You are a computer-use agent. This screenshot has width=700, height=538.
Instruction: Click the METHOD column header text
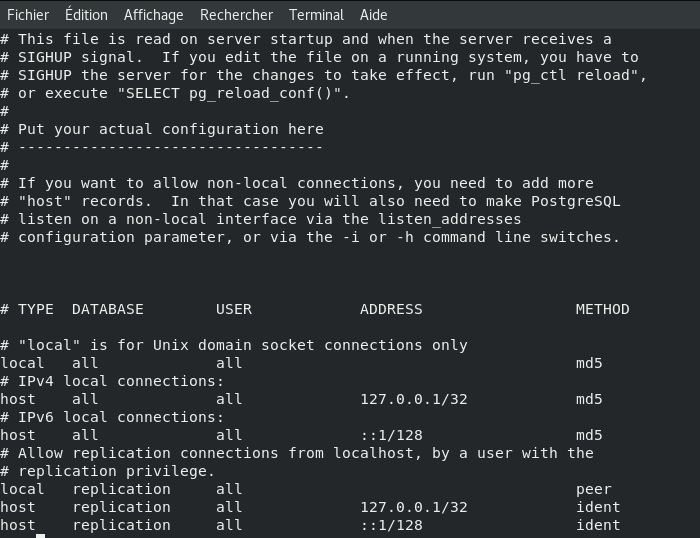pyautogui.click(x=602, y=309)
